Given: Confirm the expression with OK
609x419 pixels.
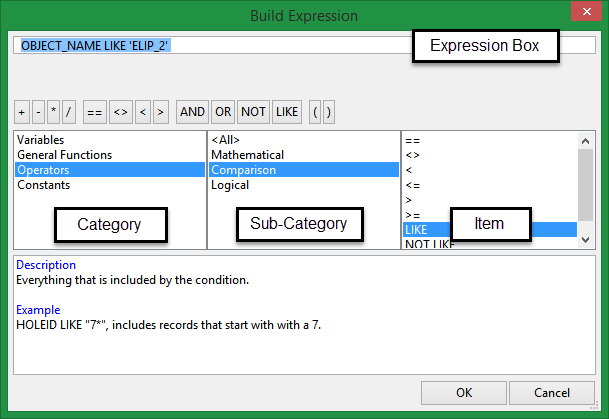Looking at the screenshot, I should (x=464, y=393).
